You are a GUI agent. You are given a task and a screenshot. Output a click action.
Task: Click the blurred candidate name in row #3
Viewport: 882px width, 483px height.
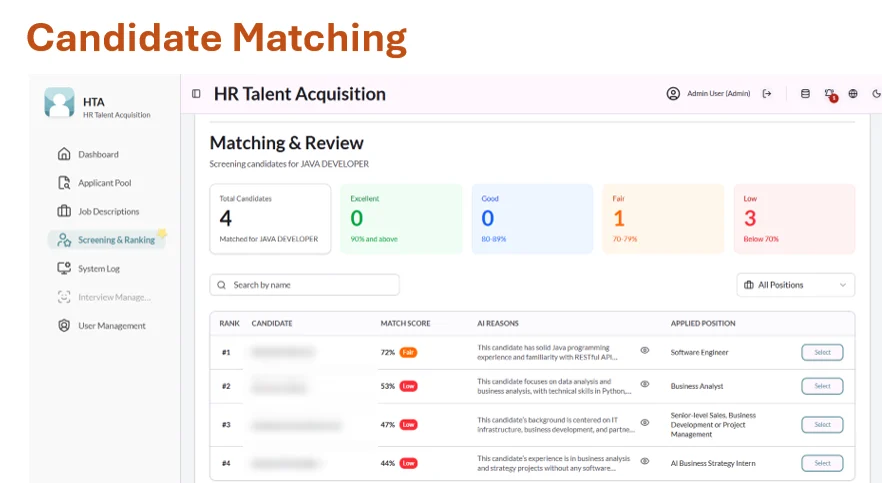coord(296,425)
